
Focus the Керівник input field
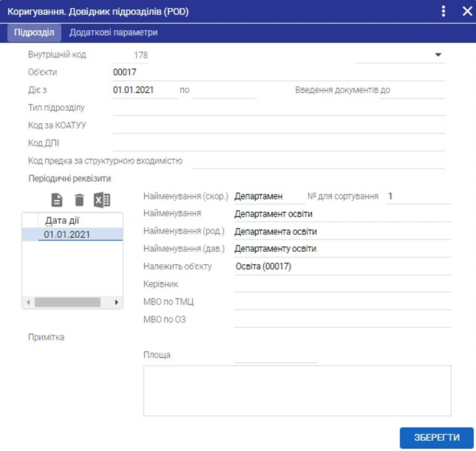(x=342, y=284)
